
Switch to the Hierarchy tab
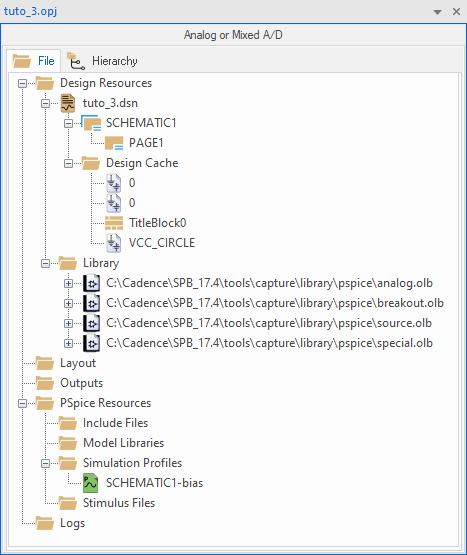pyautogui.click(x=102, y=61)
